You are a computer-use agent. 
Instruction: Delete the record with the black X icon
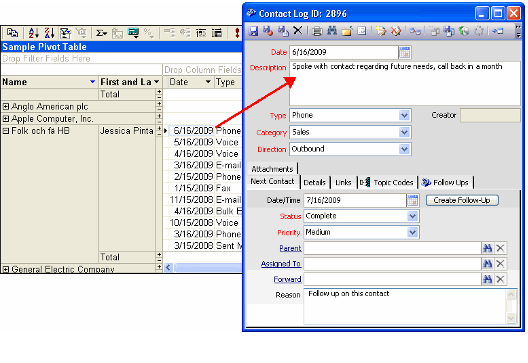pos(298,31)
